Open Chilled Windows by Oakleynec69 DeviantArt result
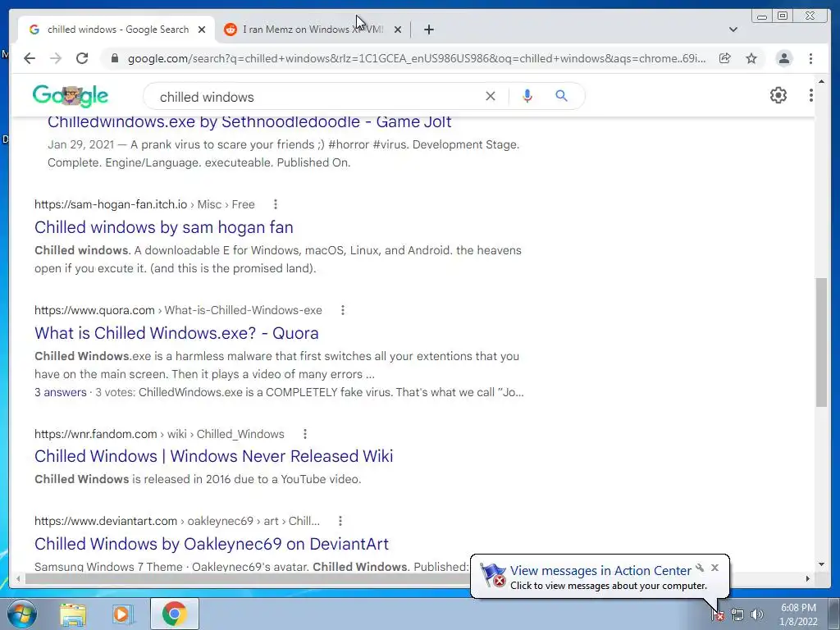This screenshot has height=630, width=840. [212, 544]
